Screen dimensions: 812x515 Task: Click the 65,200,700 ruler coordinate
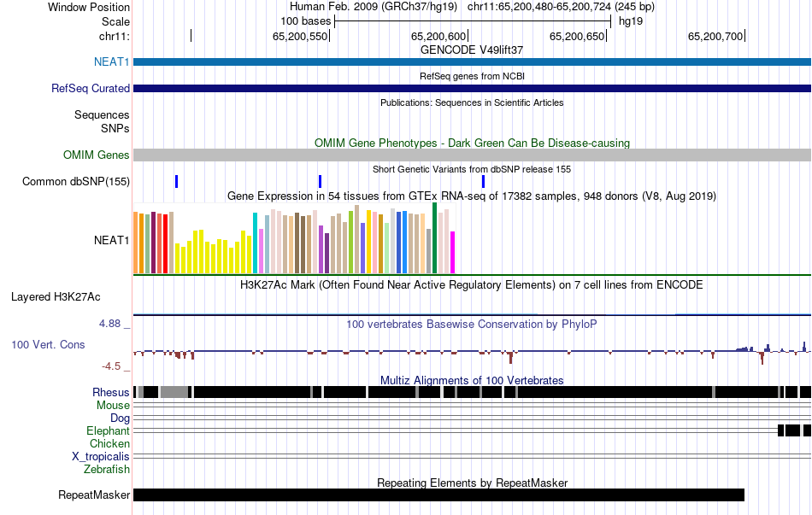coord(715,36)
